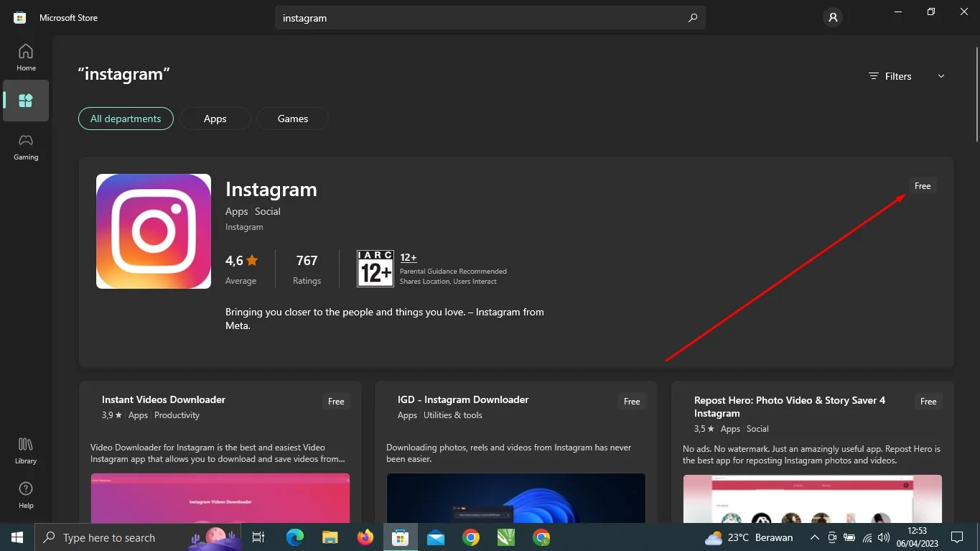Open IGD - Instagram Downloader title
Screen dimensions: 980x551
(463, 399)
